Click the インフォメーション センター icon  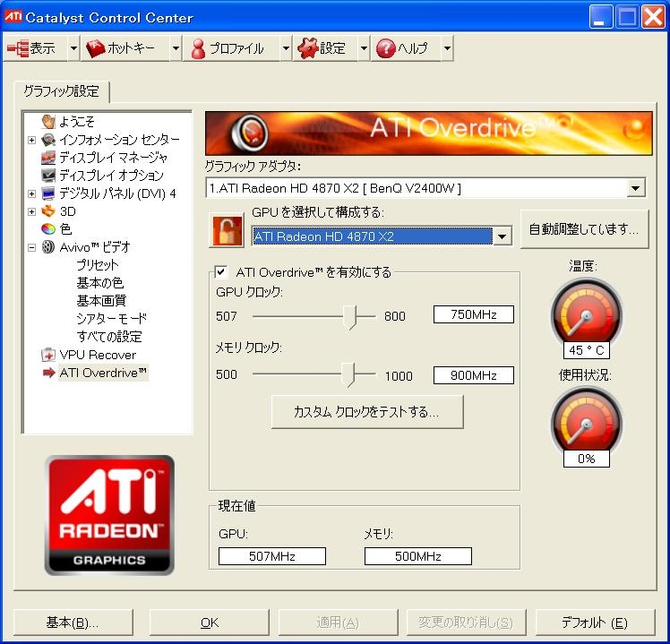coord(48,140)
